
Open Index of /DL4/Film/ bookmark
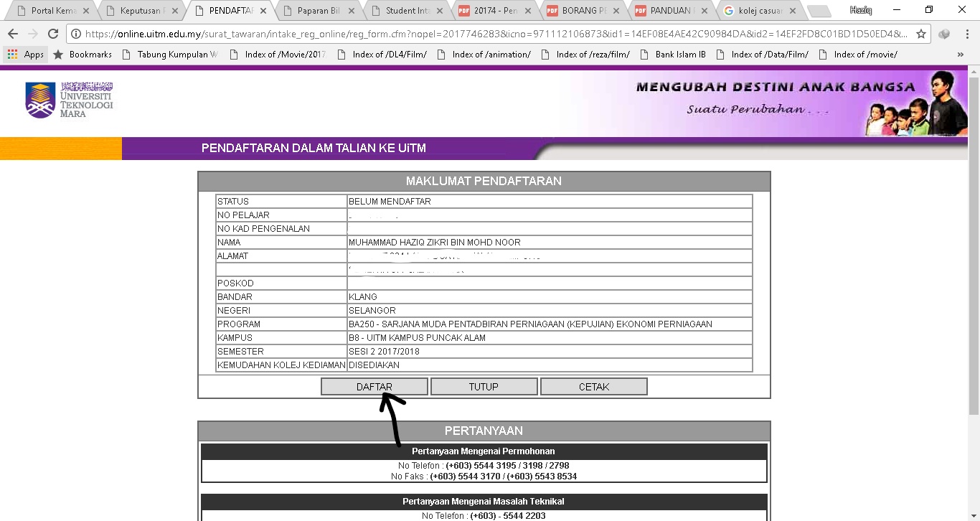click(382, 55)
